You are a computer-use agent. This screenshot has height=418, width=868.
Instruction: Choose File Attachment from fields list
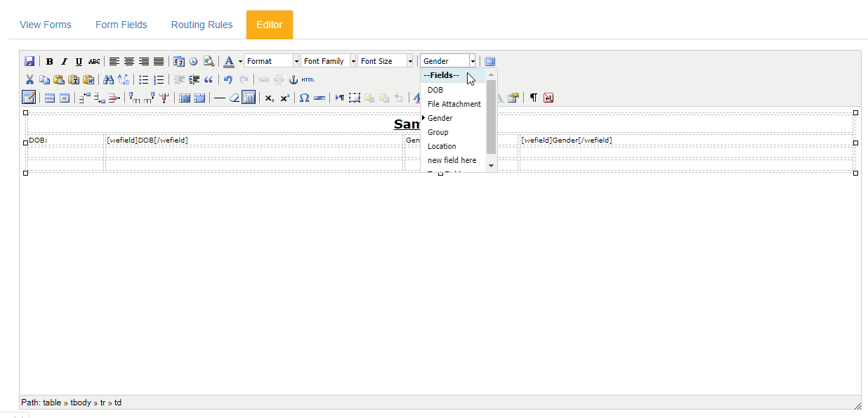[x=453, y=104]
